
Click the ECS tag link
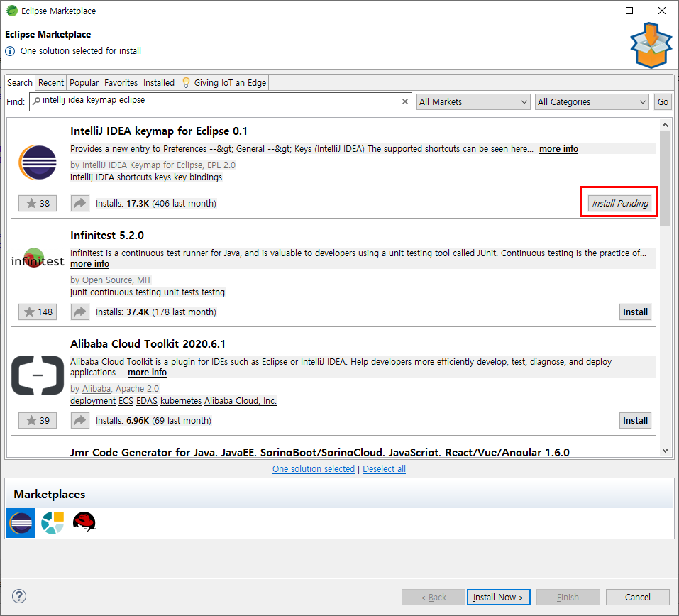126,401
